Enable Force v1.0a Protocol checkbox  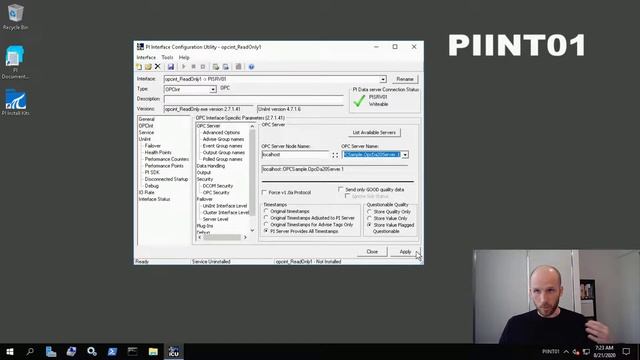pyautogui.click(x=264, y=192)
